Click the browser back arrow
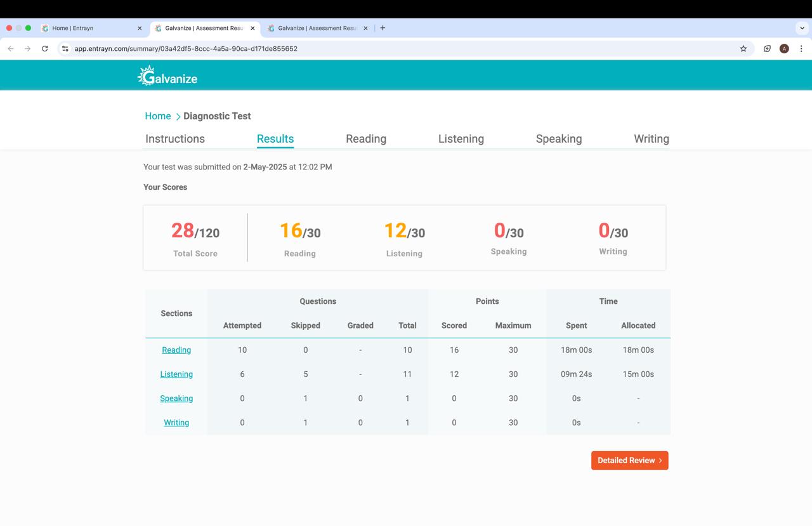The image size is (812, 526). point(11,48)
